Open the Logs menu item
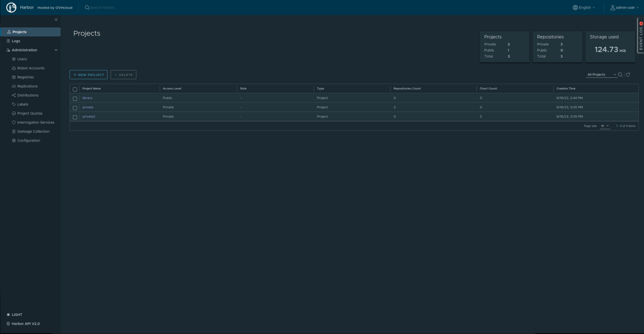 click(16, 41)
